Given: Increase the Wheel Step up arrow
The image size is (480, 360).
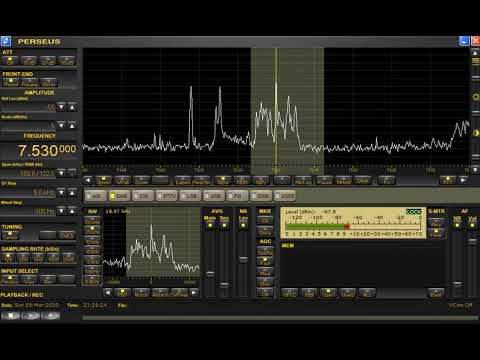Looking at the screenshot, I should [72, 211].
